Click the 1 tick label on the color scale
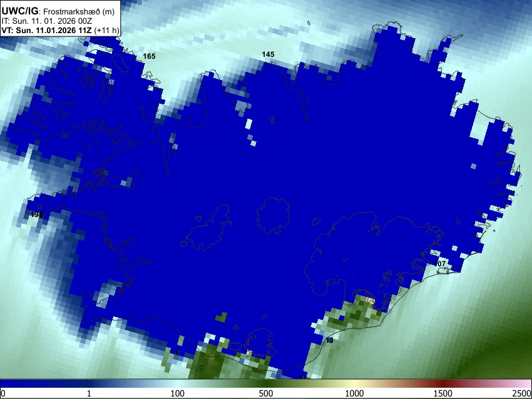Screen dimensions: 532x399 click(89, 393)
